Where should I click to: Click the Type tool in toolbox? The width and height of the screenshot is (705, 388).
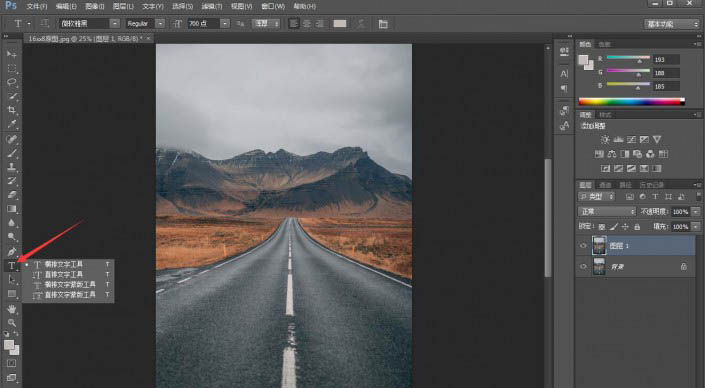pos(12,266)
